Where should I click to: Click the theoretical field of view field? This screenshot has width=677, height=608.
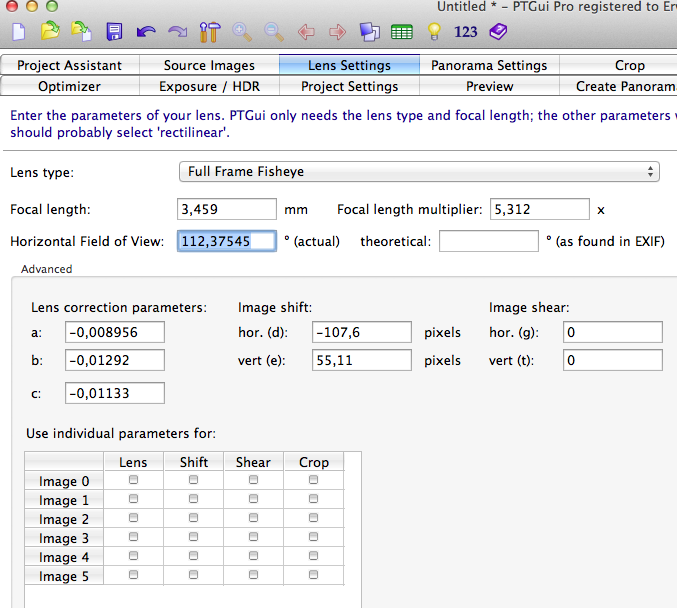pyautogui.click(x=489, y=241)
